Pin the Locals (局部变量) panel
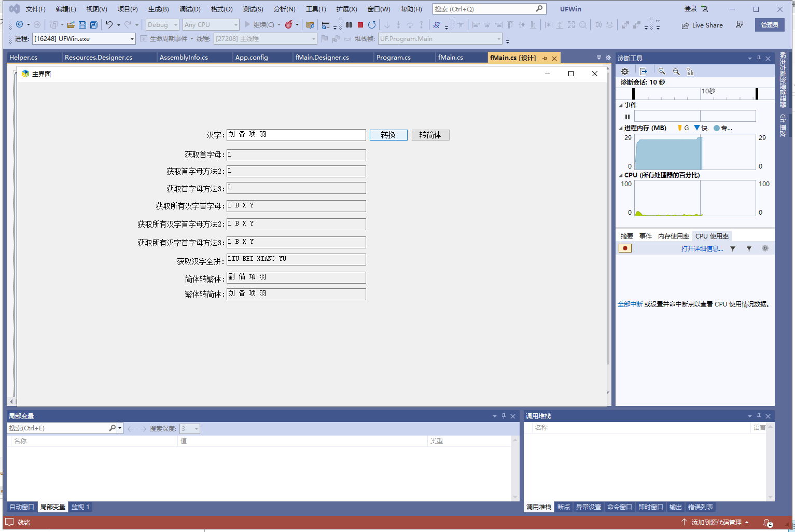This screenshot has width=795, height=532. 504,416
